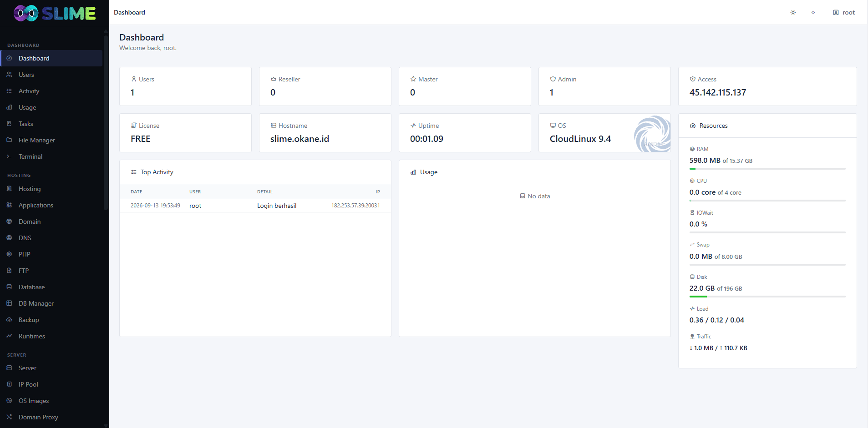This screenshot has width=868, height=428.
Task: Click the SLIME logo
Action: tap(55, 13)
